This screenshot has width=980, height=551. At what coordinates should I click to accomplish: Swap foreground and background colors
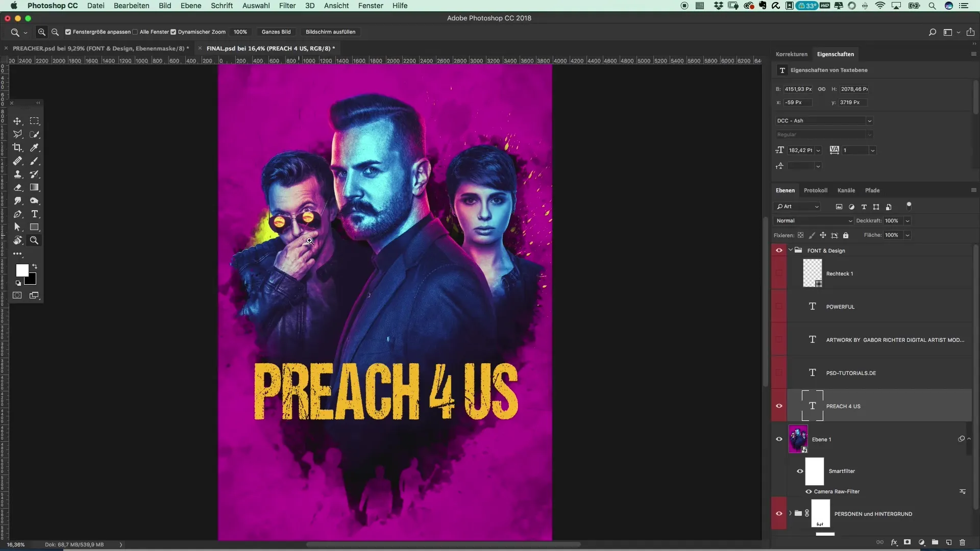click(x=35, y=266)
